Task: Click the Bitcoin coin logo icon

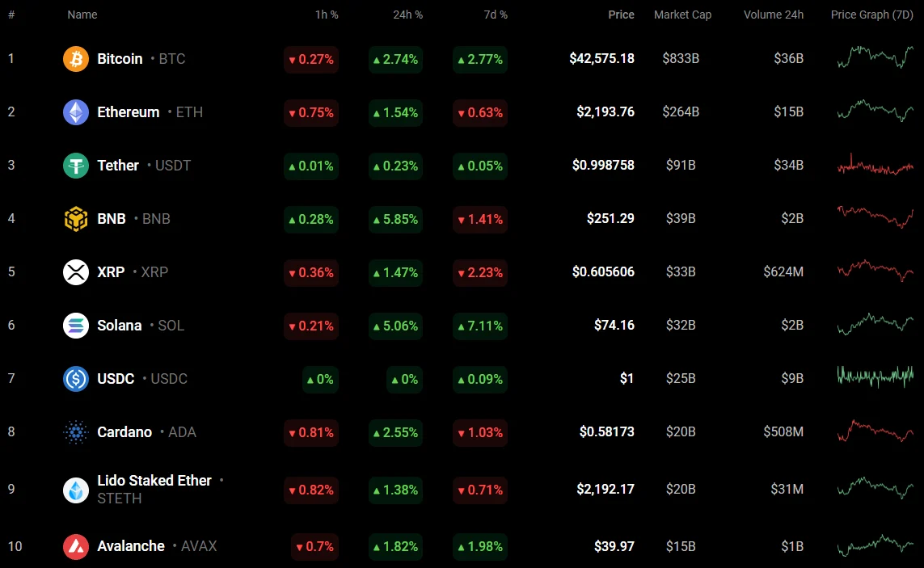Action: 76,59
